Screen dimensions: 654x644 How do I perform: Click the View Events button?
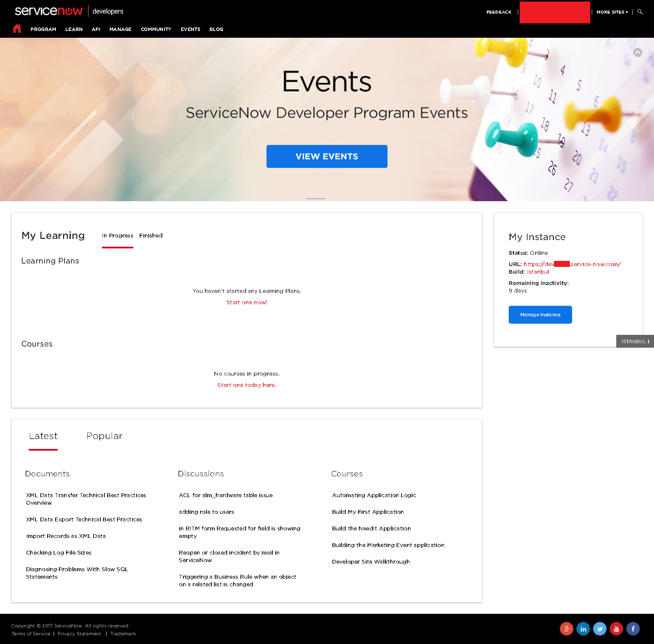pos(326,156)
